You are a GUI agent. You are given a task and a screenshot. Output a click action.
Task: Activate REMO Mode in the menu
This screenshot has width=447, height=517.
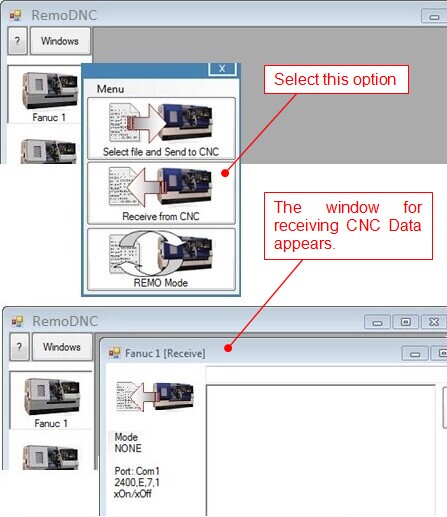(x=161, y=259)
